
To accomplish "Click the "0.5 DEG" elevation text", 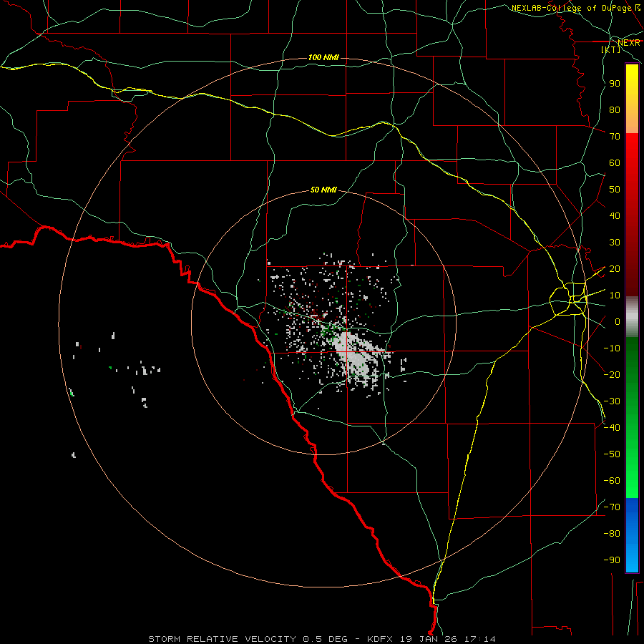I will tap(326, 639).
